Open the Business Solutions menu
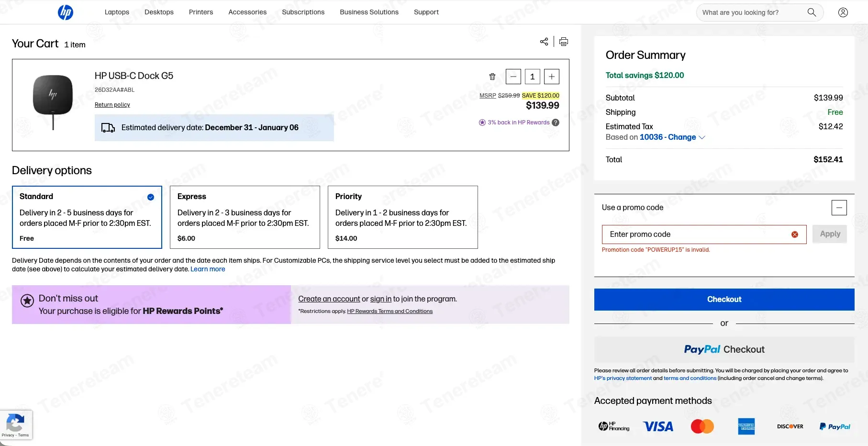The width and height of the screenshot is (868, 446). tap(369, 12)
